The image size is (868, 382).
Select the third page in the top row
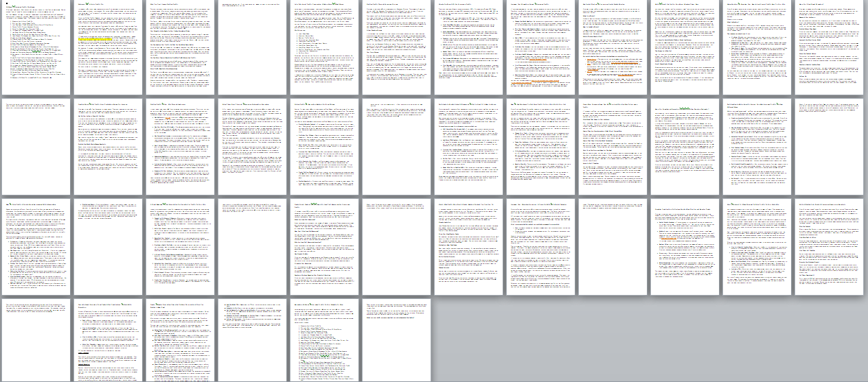tap(180, 47)
